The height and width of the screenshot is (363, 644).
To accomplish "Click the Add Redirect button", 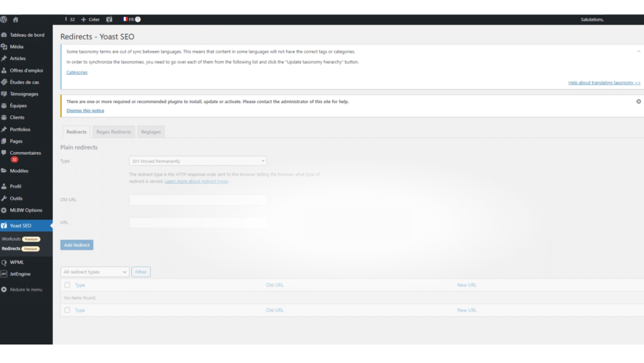I will 77,245.
